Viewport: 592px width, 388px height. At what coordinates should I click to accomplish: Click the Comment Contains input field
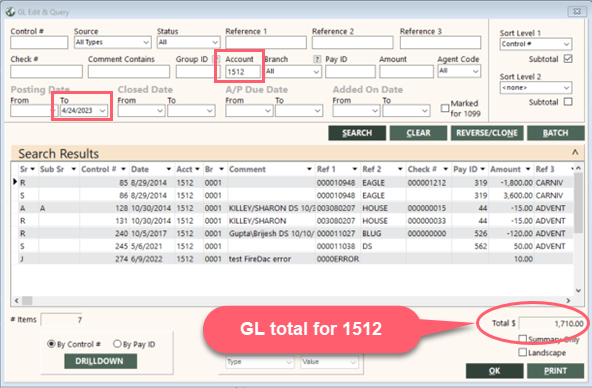129,72
